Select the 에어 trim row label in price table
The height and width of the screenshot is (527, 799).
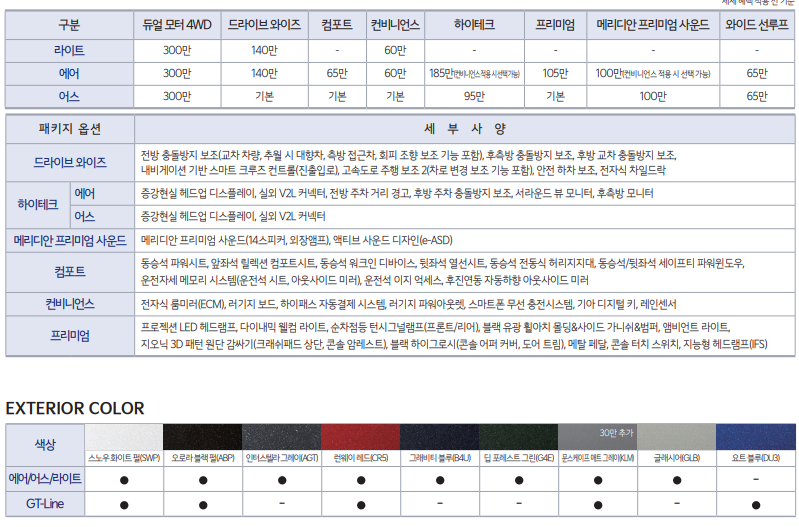[69, 73]
